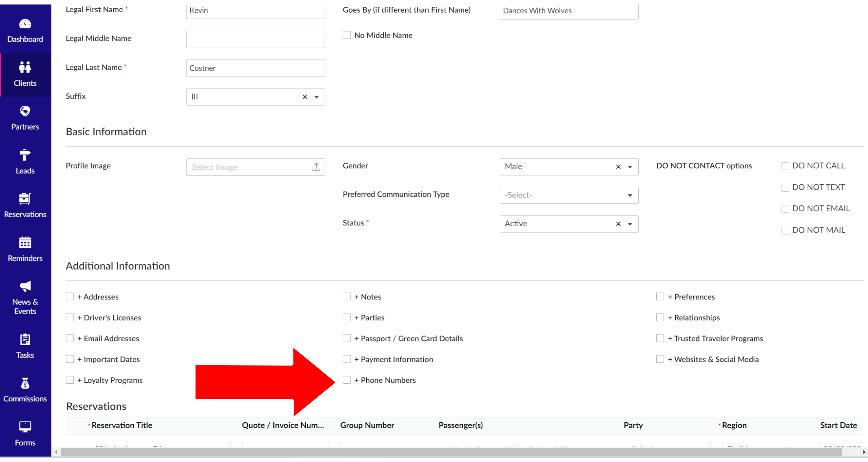Screen dimensions: 868x462
Task: Open the Dashboard gauge icon
Action: 25,24
